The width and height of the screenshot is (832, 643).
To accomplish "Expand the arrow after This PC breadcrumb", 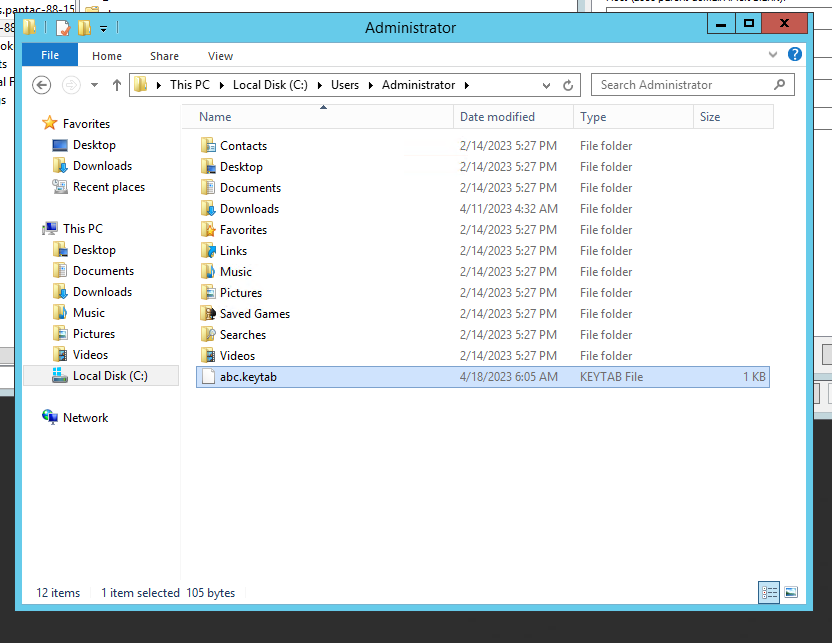I will point(221,85).
